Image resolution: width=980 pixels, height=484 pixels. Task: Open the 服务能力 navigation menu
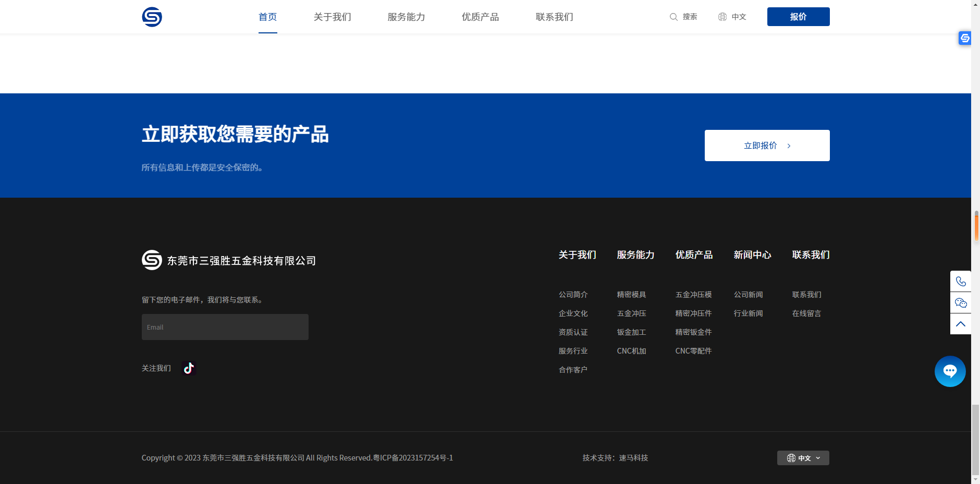coord(406,17)
